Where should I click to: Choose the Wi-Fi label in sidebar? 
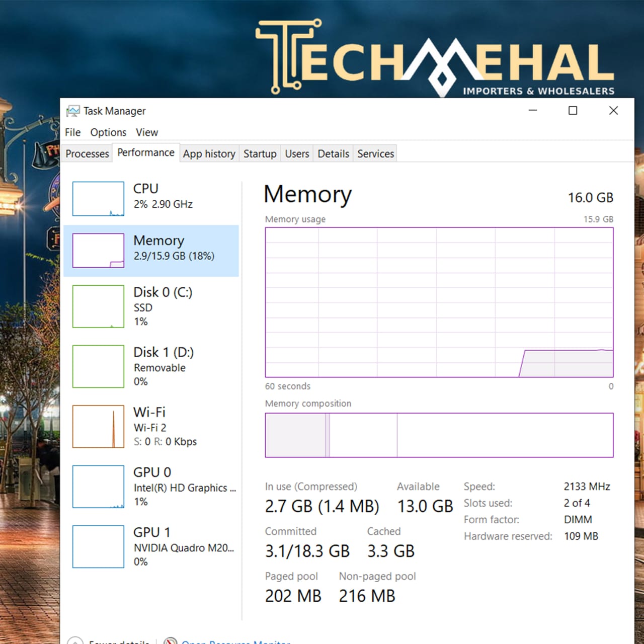pyautogui.click(x=149, y=412)
